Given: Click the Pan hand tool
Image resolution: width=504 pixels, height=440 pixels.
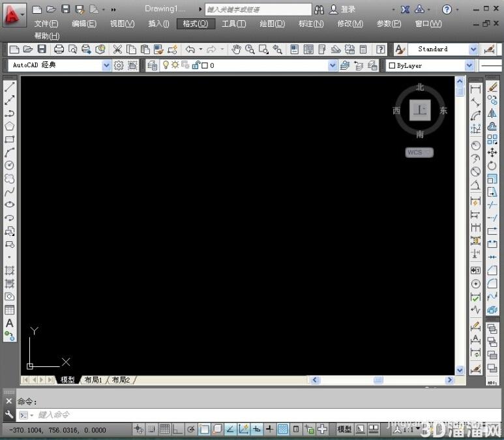Looking at the screenshot, I should pos(236,49).
